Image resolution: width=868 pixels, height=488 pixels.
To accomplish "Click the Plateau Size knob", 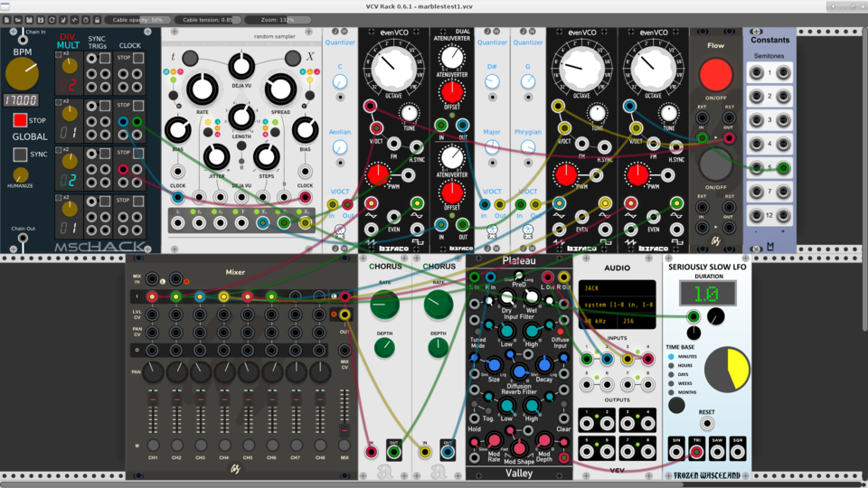I will click(494, 365).
